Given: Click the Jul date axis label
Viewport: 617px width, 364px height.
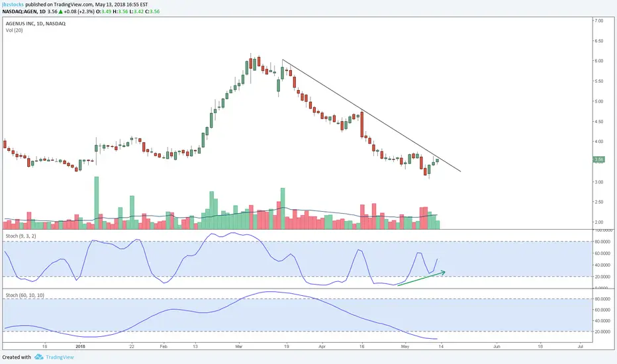Looking at the screenshot, I should [580, 347].
